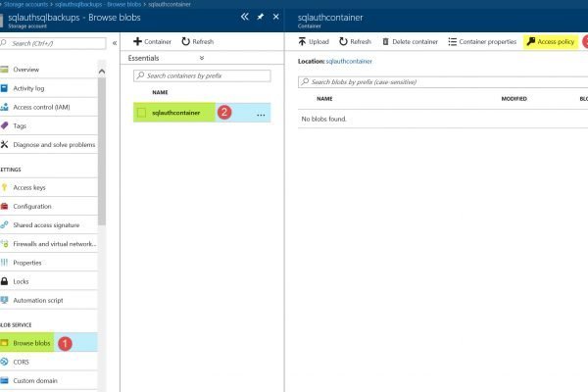Image resolution: width=588 pixels, height=392 pixels.
Task: Open the Access policy option
Action: (551, 42)
